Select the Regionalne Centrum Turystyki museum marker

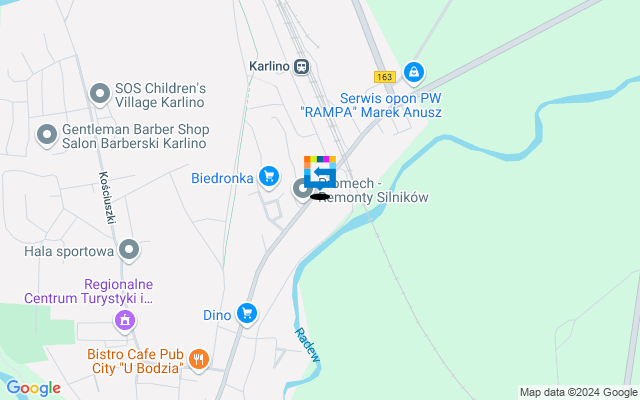click(125, 321)
